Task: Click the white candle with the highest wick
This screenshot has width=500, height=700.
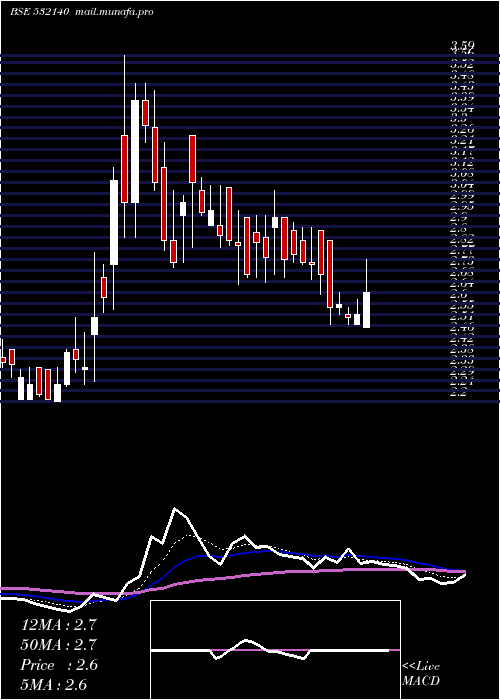Action: click(x=135, y=151)
